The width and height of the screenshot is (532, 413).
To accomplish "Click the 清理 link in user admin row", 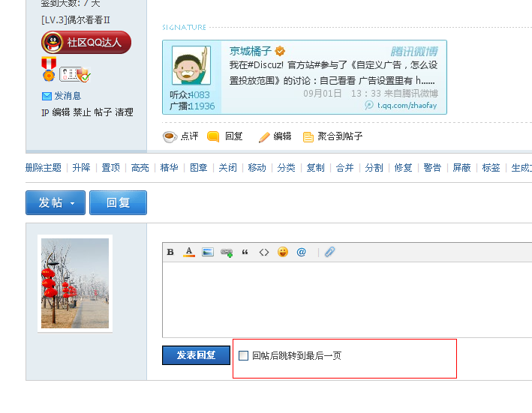I will (124, 112).
